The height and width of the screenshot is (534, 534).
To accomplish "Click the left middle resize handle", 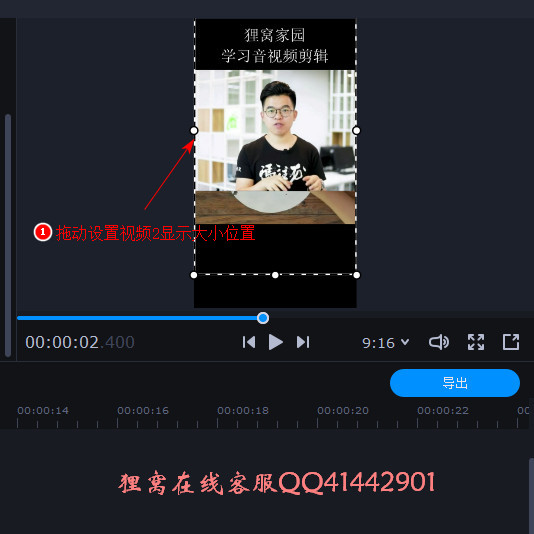I will (194, 130).
